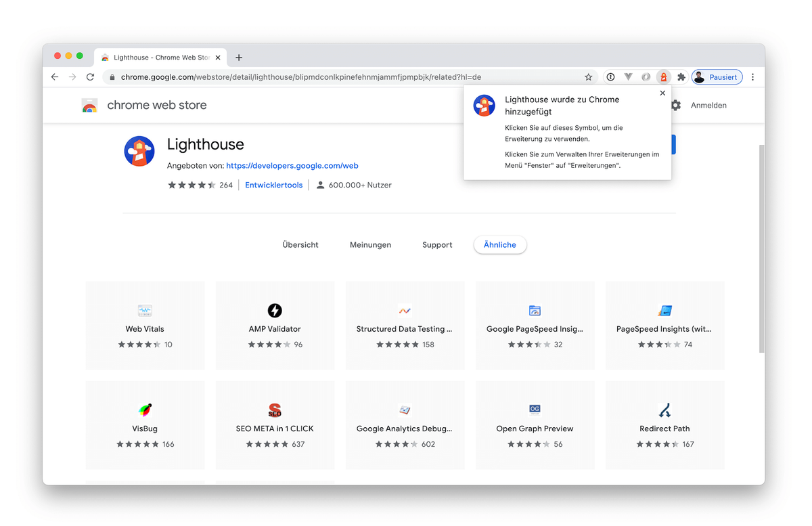
Task: Close the Lighthouse added notification popup
Action: pos(662,93)
